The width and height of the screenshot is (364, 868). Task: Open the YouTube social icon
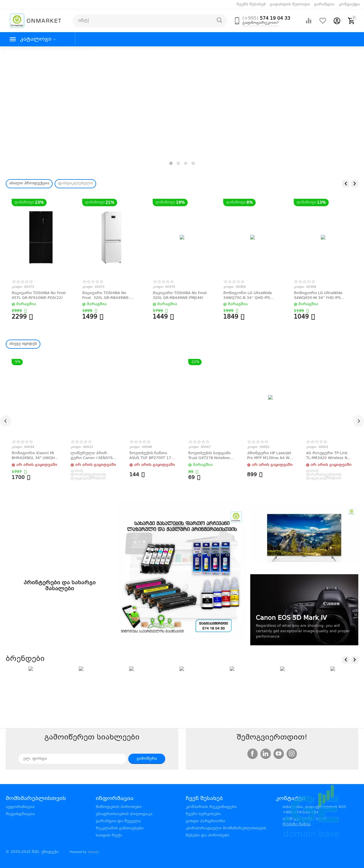[279, 753]
